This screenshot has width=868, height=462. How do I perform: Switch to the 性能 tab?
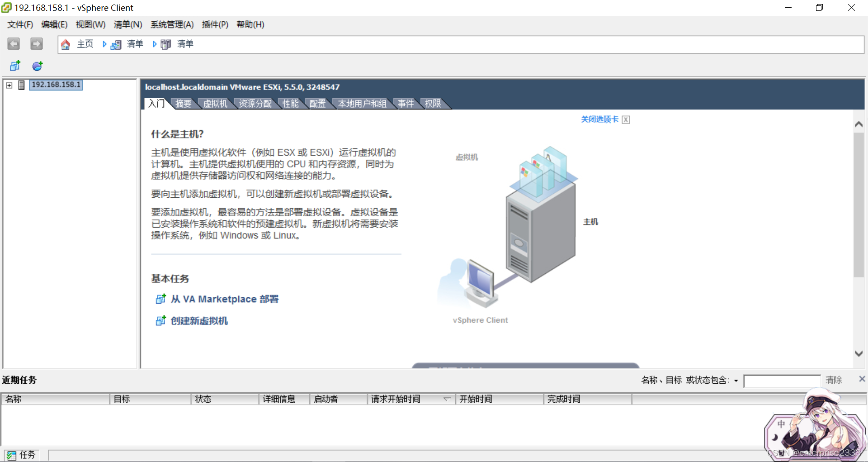pos(290,104)
